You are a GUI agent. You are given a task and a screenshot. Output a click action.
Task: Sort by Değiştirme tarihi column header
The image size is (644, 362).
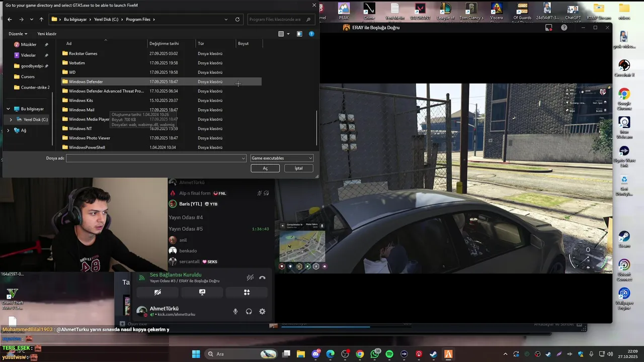(172, 43)
